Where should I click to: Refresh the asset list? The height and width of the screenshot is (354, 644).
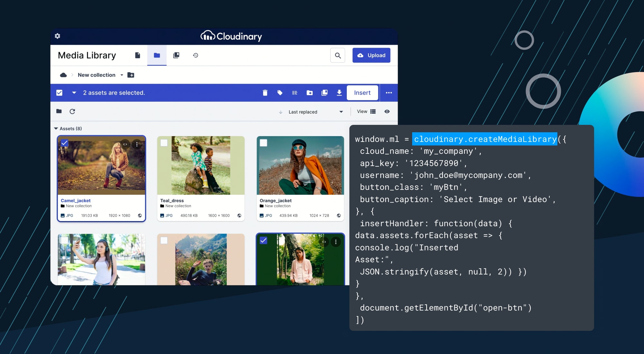pos(73,111)
